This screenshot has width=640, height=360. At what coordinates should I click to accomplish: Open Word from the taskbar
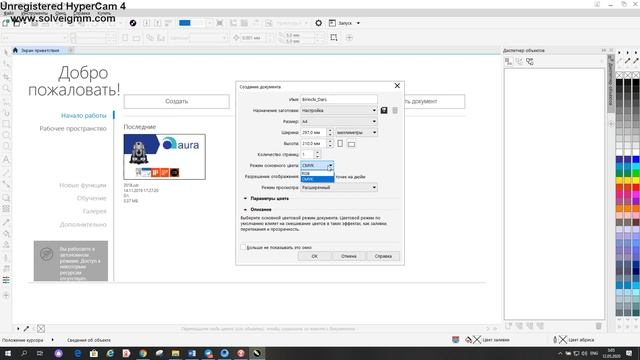(x=192, y=353)
